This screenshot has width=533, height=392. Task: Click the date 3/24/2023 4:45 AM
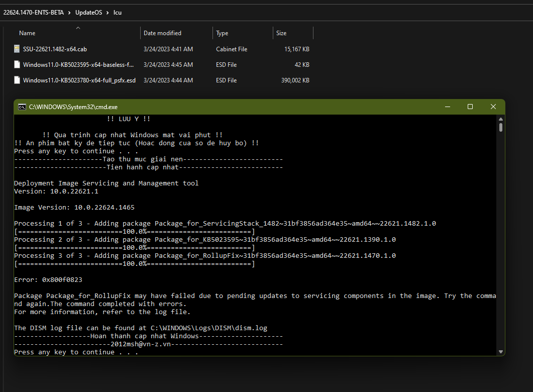tap(168, 65)
